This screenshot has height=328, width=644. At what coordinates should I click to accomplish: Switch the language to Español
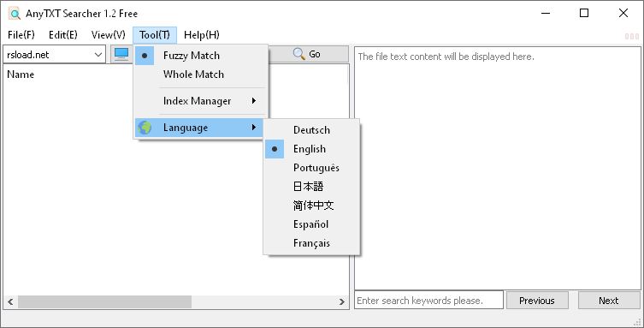pyautogui.click(x=311, y=224)
